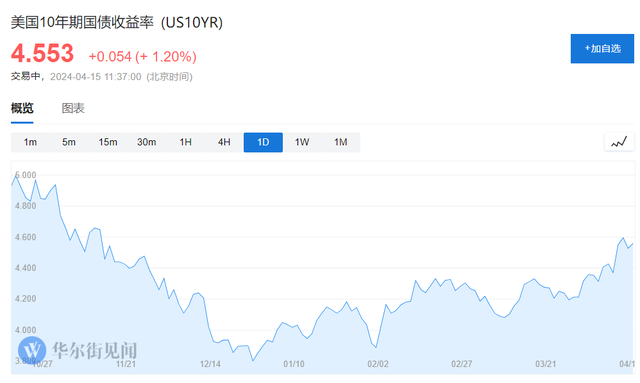Click the 4.553 yield price
Screen dimensions: 640x383
(42, 53)
